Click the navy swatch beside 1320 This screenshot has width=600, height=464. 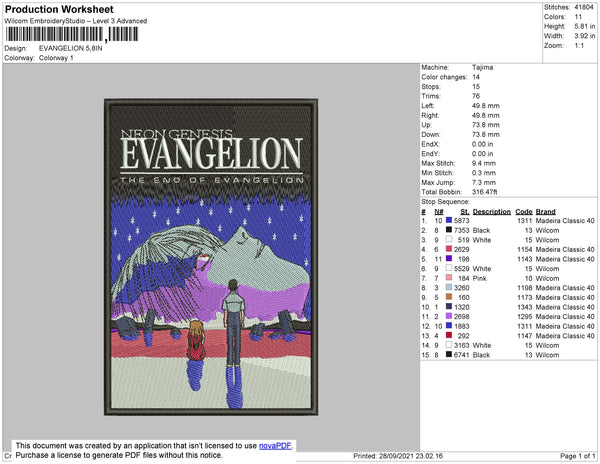point(449,306)
